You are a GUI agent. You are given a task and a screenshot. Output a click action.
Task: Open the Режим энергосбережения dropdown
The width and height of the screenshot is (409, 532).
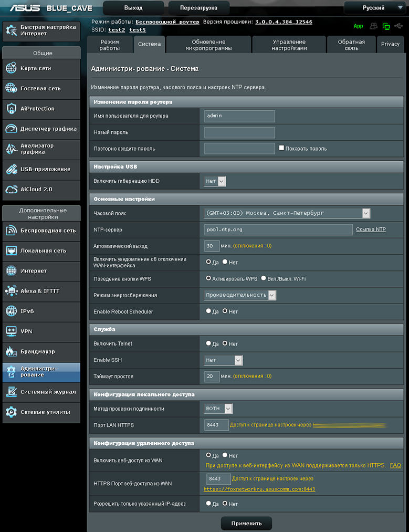pos(240,295)
